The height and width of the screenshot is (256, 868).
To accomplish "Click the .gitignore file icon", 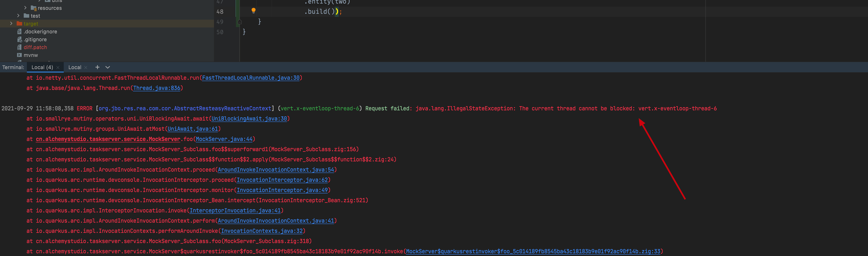I will click(x=20, y=39).
